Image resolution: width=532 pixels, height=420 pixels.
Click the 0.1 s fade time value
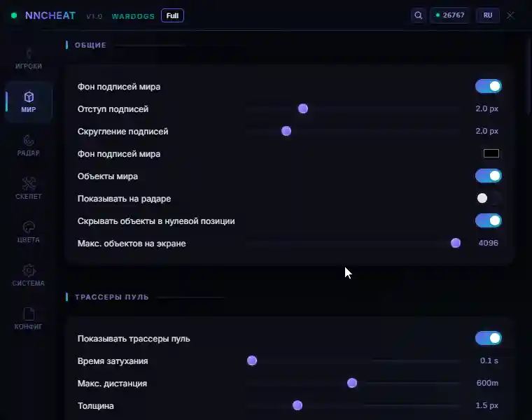click(x=489, y=360)
